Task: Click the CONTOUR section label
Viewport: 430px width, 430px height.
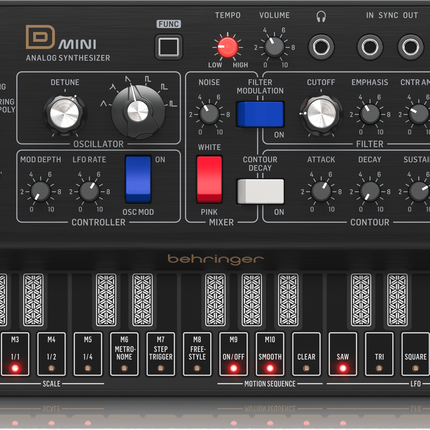Action: point(370,222)
